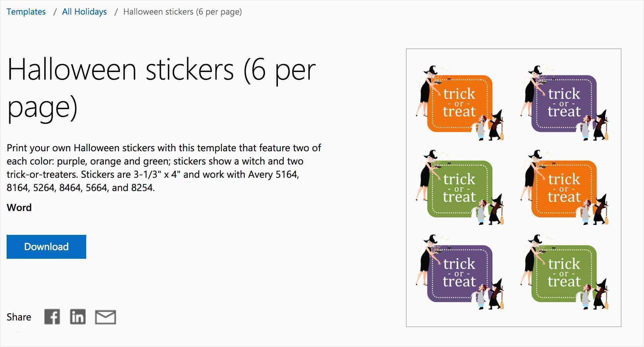Screen dimensions: 644x347
Task: Share template on Facebook icon
Action: 52,317
